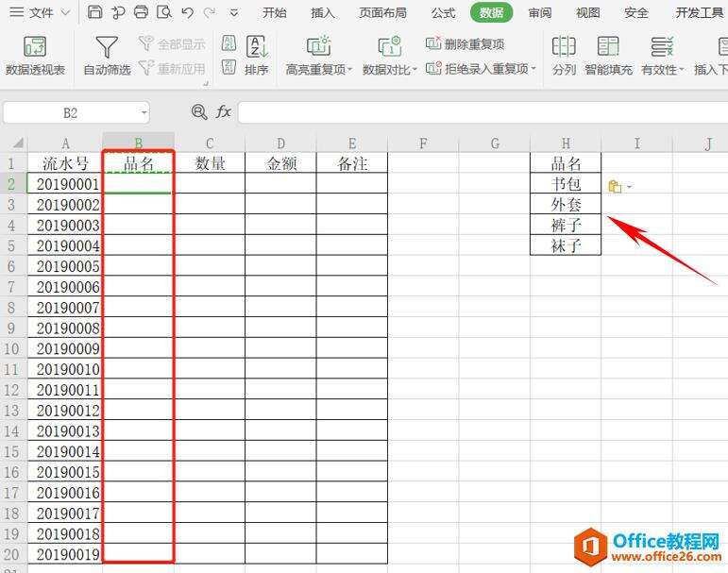
Task: Click the Print Preview icon
Action: [x=164, y=12]
